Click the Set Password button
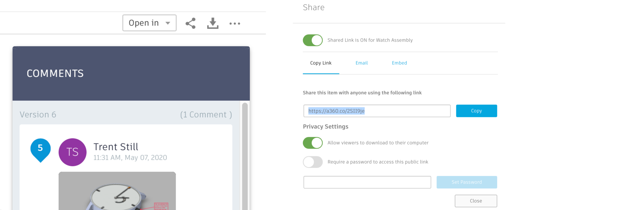Viewport: 644px width, 210px height. [467, 182]
